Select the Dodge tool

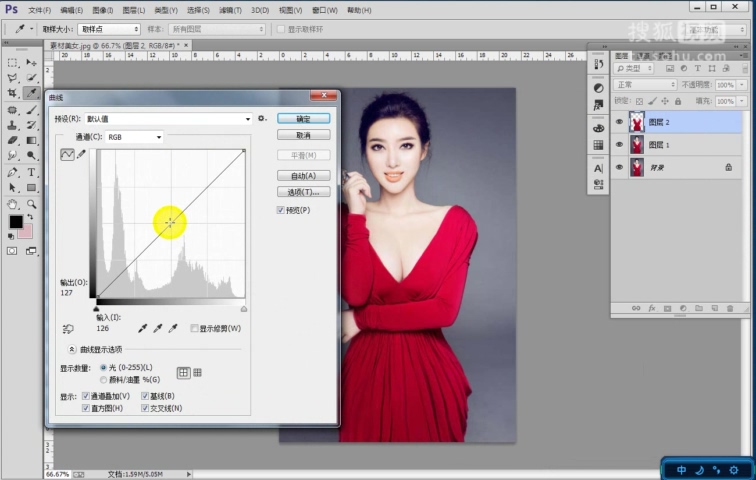point(31,155)
